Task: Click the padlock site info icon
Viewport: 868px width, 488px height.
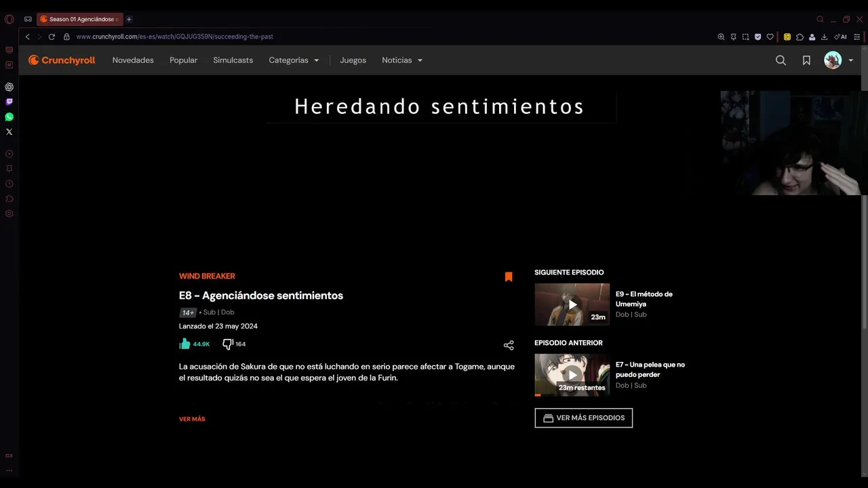Action: (66, 37)
